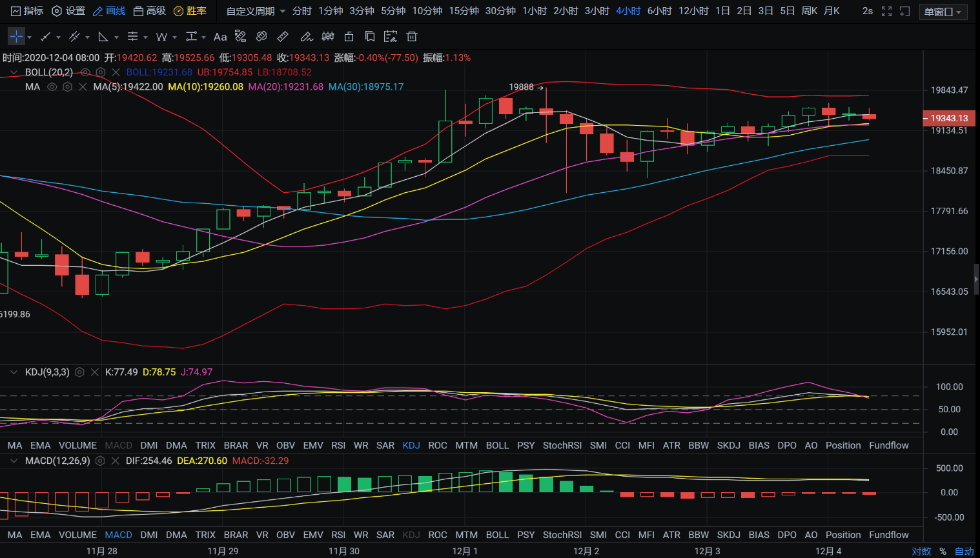Toggle 画线 drawing mode in top bar
Viewport: 980px width, 558px height.
point(109,11)
